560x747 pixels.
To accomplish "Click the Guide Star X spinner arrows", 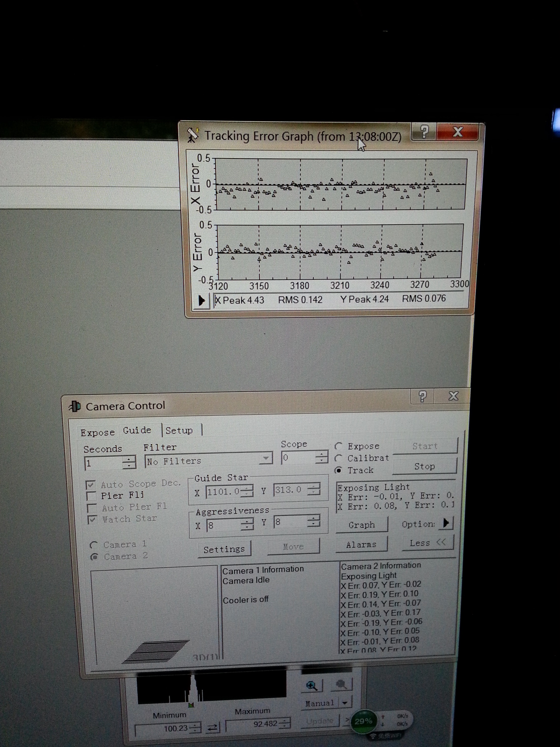I will pos(247,491).
